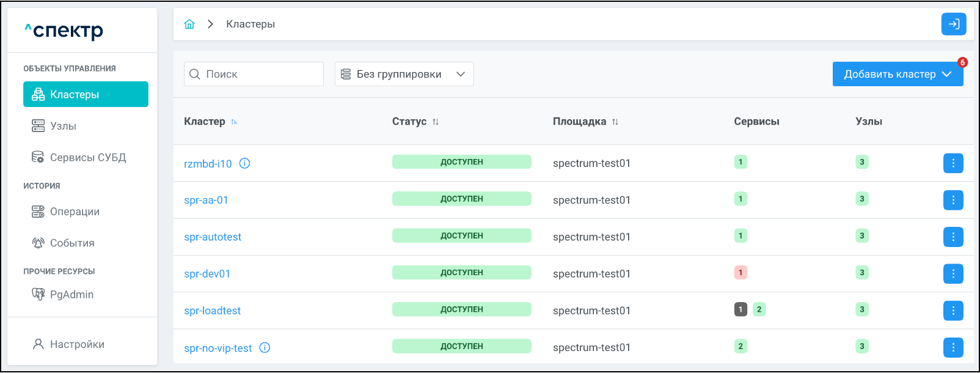The height and width of the screenshot is (373, 980).
Task: Click the home icon in breadcrumb
Action: click(189, 24)
